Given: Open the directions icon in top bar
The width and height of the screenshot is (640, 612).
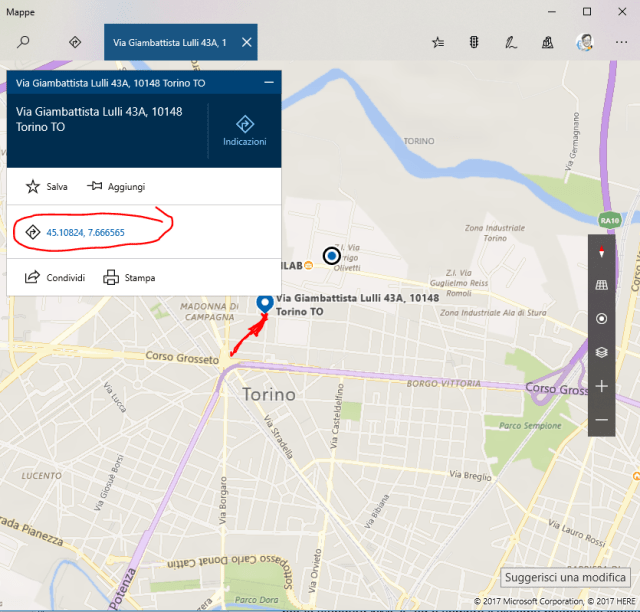Looking at the screenshot, I should [x=75, y=42].
